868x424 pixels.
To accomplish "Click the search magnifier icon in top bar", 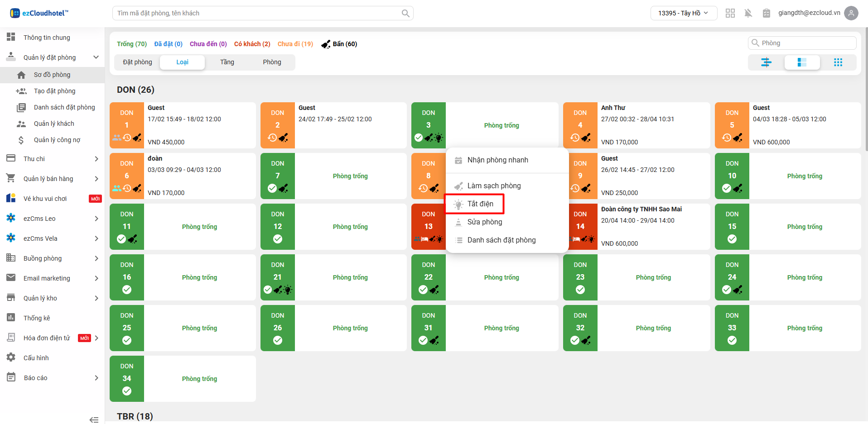I will pyautogui.click(x=405, y=14).
